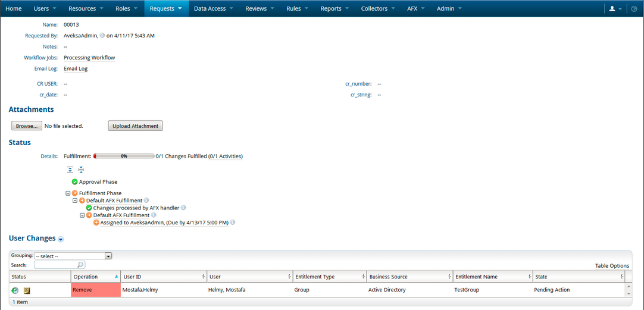This screenshot has width=644, height=310.
Task: Click green status icon in Mostafa.Helmy row
Action: click(x=15, y=290)
